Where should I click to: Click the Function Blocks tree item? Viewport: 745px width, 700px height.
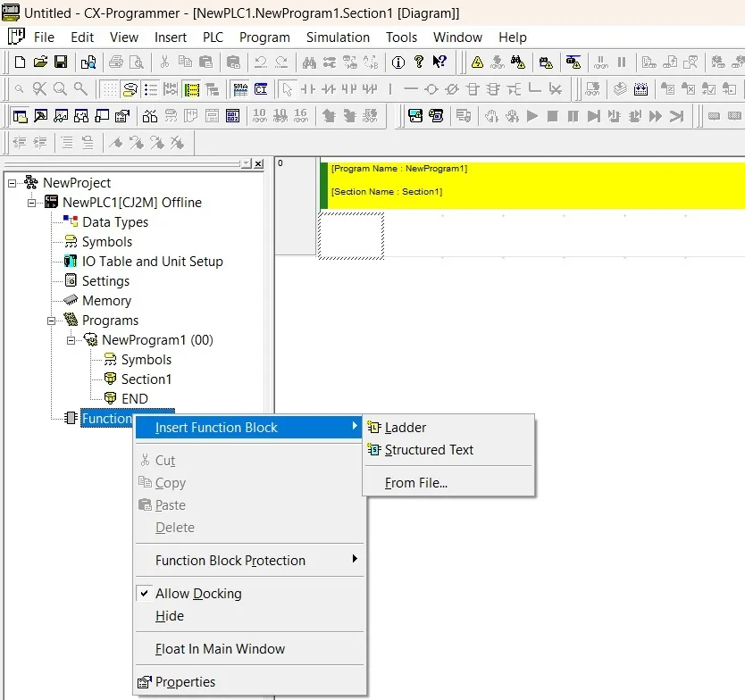[x=107, y=419]
